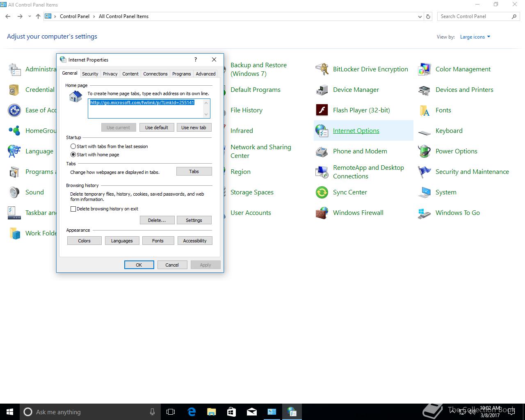Click the Sync Center icon
Viewport: 525px width, 420px height.
[x=322, y=192]
